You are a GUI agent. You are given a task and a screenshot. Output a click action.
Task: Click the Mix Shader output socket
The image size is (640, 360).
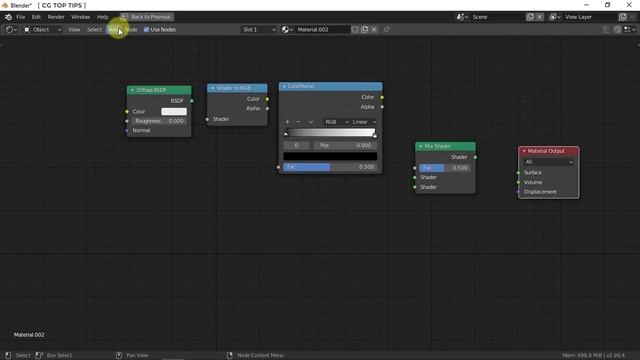476,157
